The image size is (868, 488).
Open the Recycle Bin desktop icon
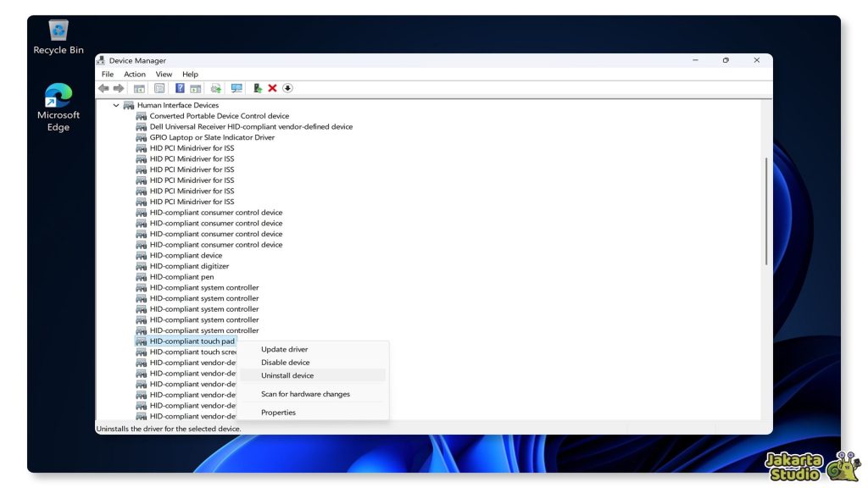click(57, 30)
